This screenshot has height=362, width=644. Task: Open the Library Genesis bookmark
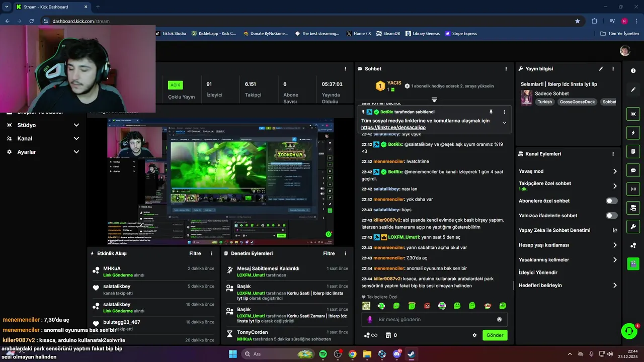(423, 34)
